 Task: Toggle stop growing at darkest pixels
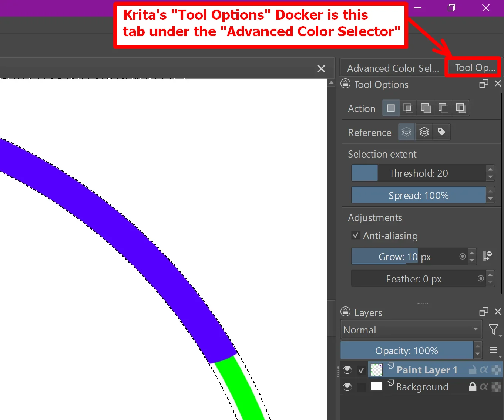[487, 256]
